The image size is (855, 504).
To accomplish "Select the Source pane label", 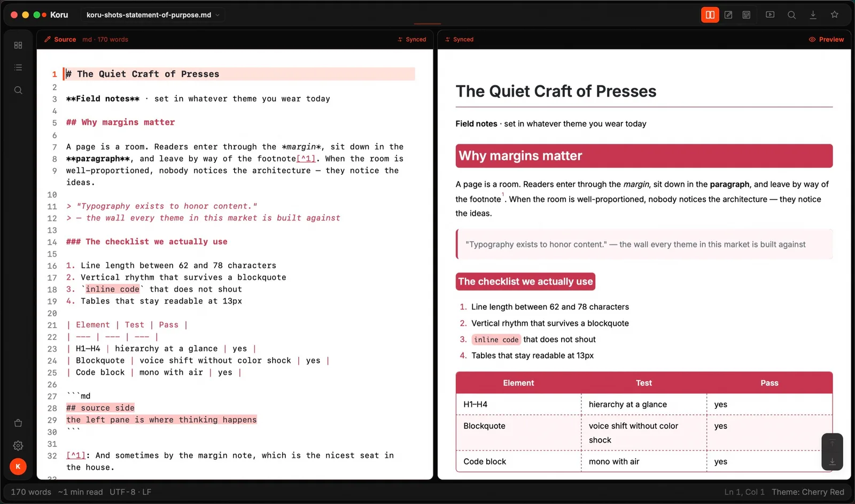I will pyautogui.click(x=60, y=40).
